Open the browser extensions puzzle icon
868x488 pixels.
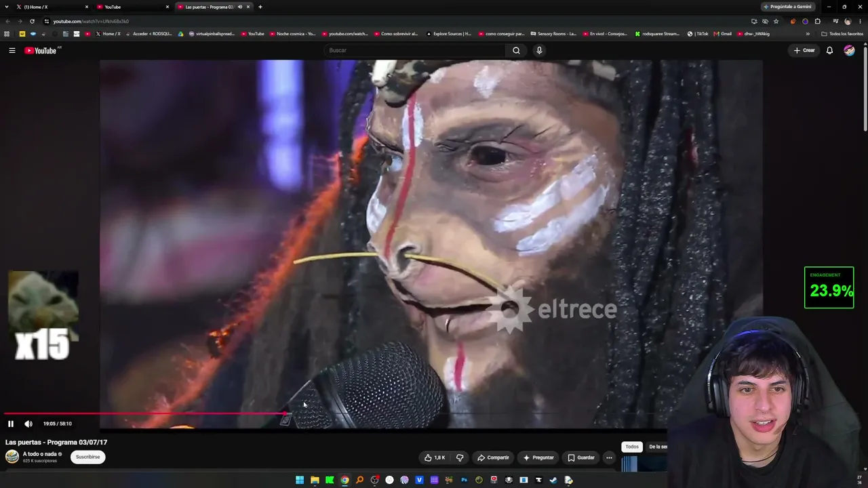click(x=818, y=21)
